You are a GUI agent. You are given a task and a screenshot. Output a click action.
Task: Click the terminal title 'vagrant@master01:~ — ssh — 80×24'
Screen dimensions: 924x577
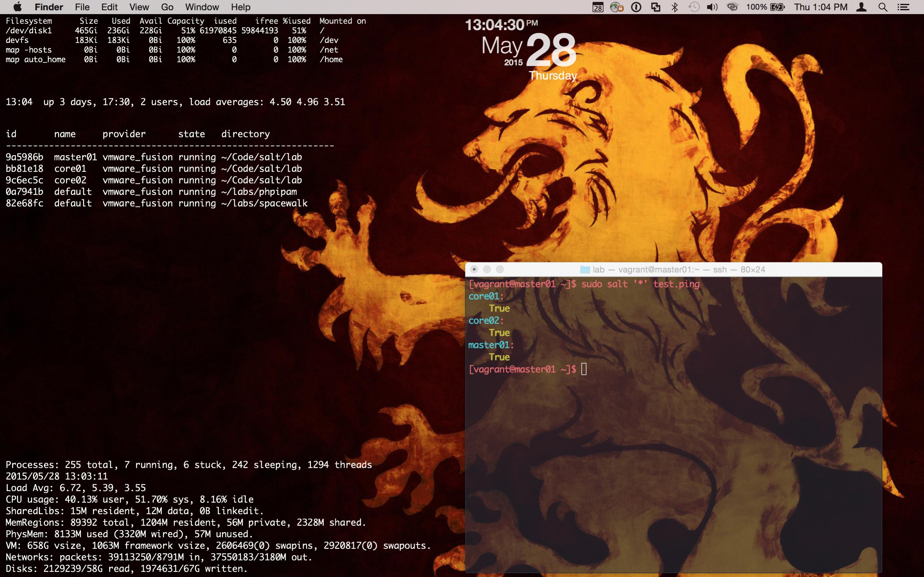click(691, 269)
